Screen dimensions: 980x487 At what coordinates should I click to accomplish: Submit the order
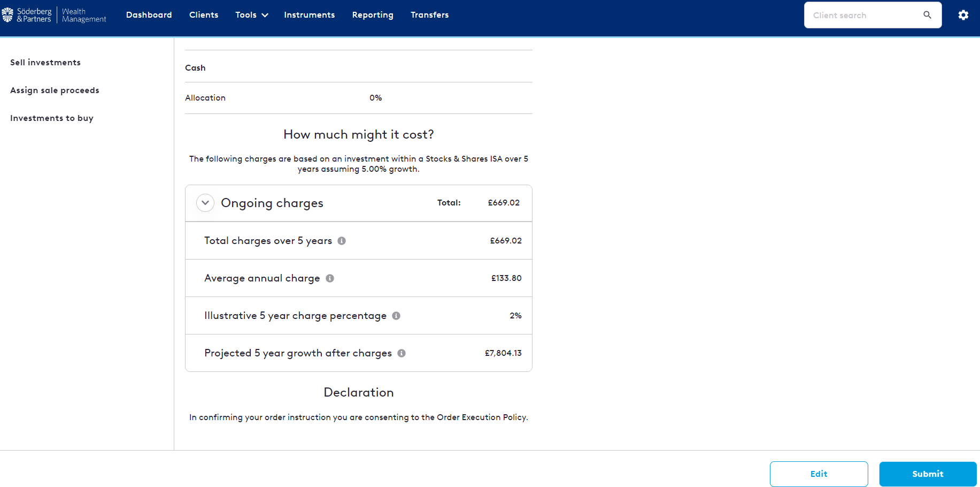(x=928, y=474)
